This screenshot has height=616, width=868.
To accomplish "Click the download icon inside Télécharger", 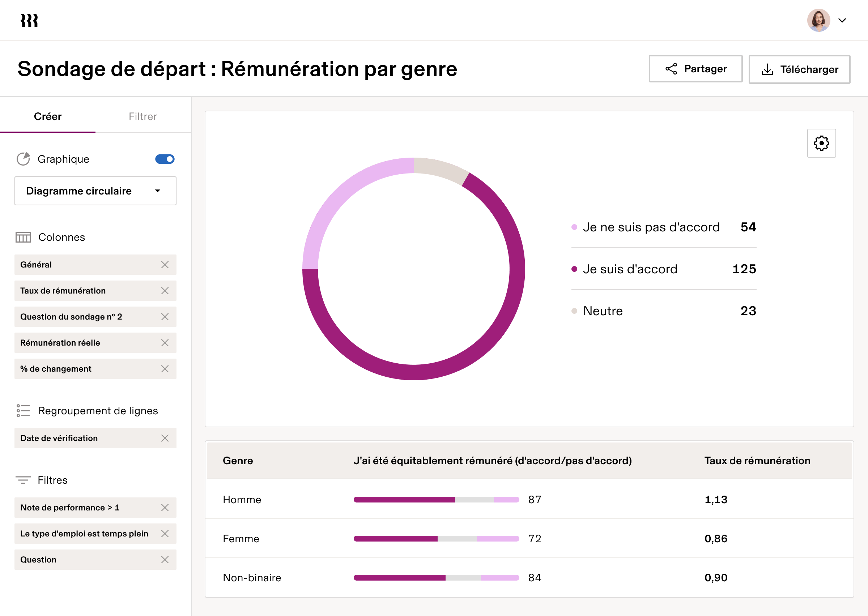I will pyautogui.click(x=767, y=69).
